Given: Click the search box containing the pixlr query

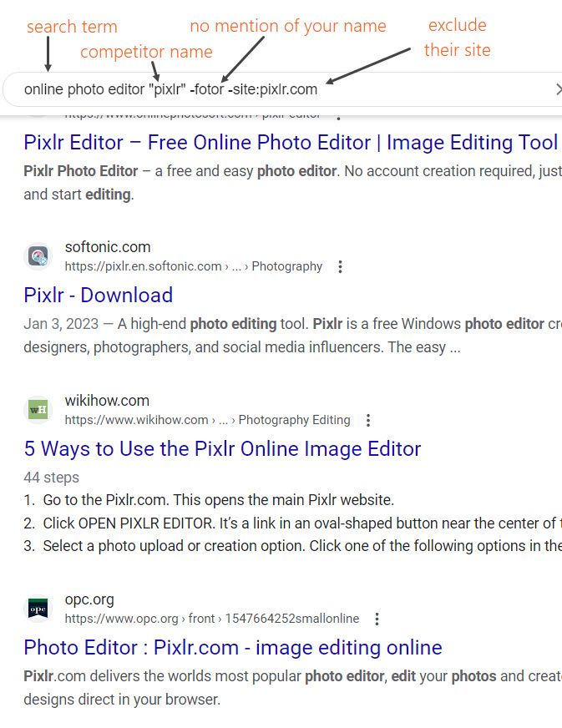Looking at the screenshot, I should [283, 89].
